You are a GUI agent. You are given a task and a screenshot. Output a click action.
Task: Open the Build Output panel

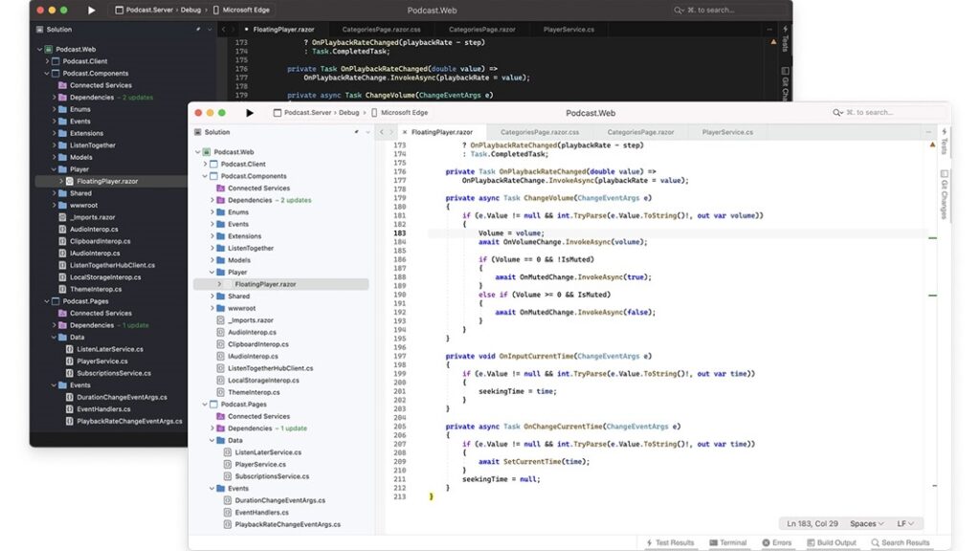coord(832,541)
